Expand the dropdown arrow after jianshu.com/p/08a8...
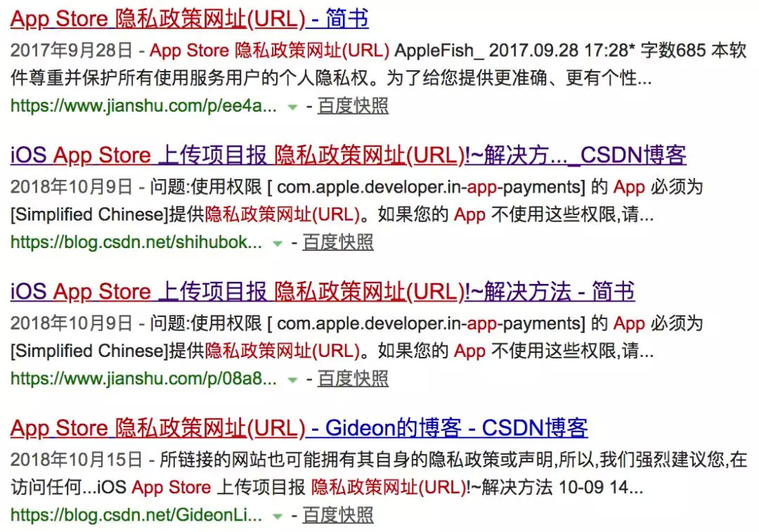Screen dimensions: 759x532 tap(292, 380)
